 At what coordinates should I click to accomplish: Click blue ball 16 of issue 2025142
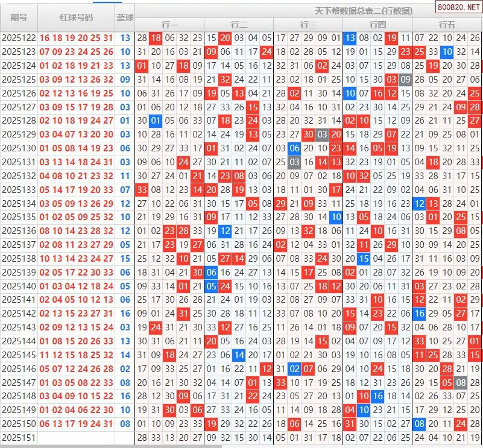click(x=125, y=314)
